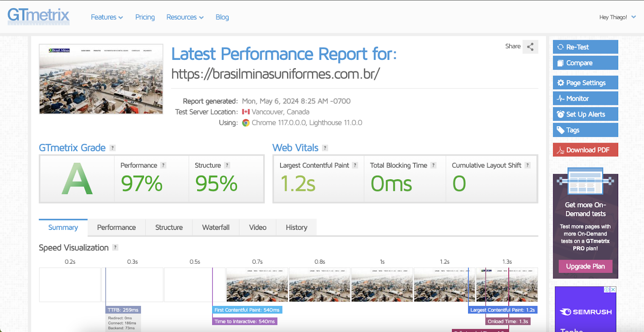644x332 pixels.
Task: Click the 0.2s blank filmstrip frame
Action: 70,285
